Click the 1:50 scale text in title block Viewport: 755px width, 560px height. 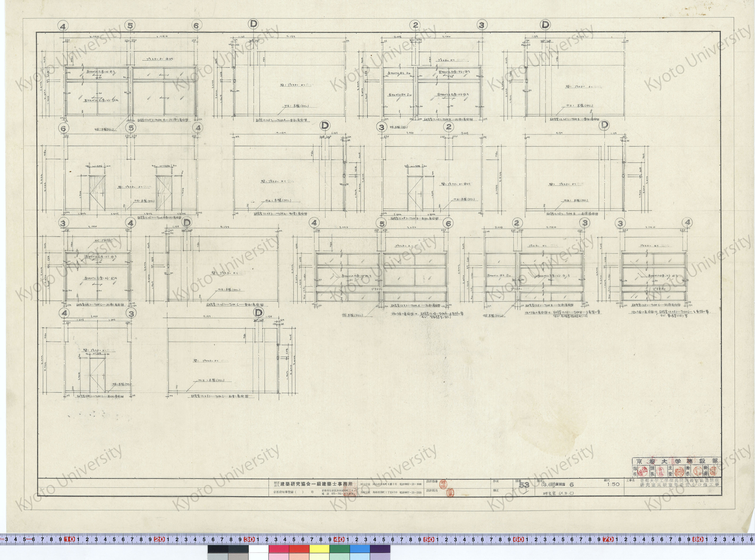coord(613,485)
